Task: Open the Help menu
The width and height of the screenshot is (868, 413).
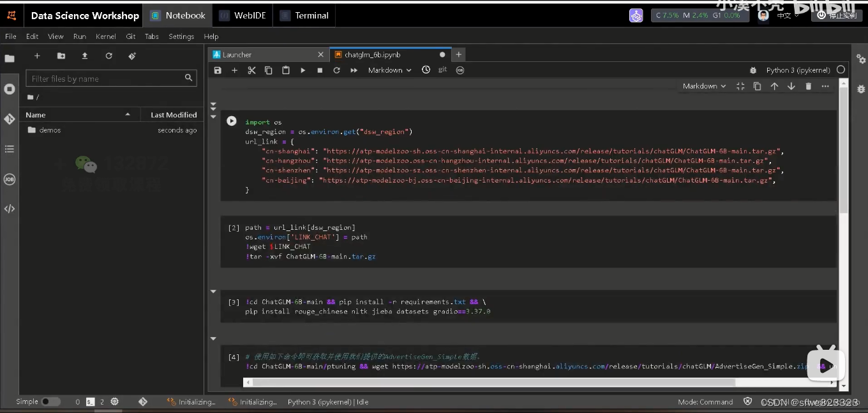Action: (211, 36)
